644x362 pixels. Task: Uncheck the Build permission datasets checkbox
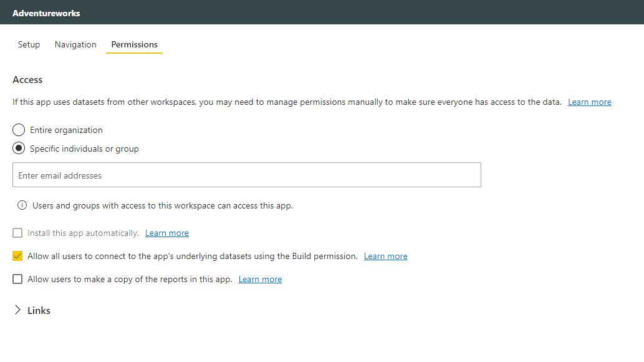(17, 256)
